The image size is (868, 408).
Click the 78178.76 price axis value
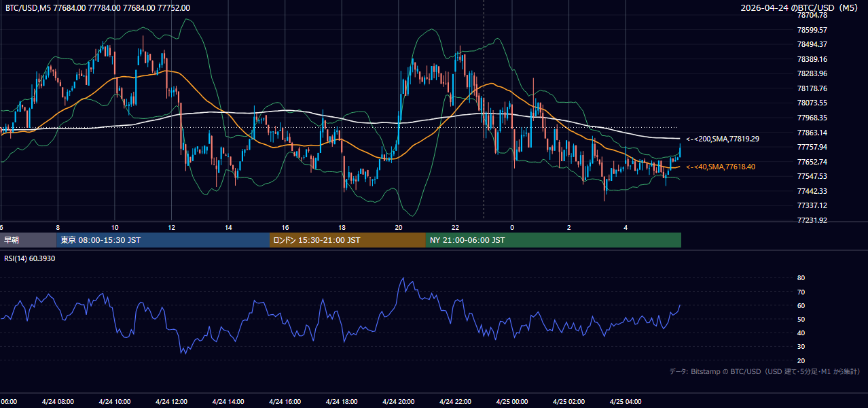pyautogui.click(x=812, y=88)
